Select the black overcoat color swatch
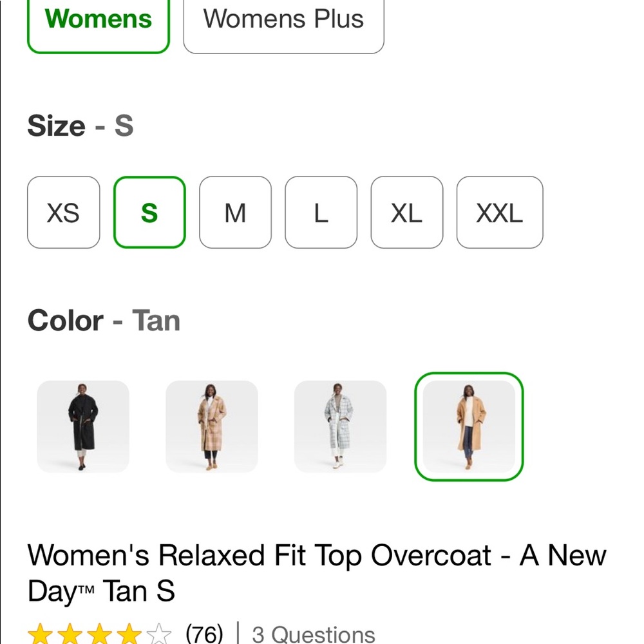 [x=82, y=426]
